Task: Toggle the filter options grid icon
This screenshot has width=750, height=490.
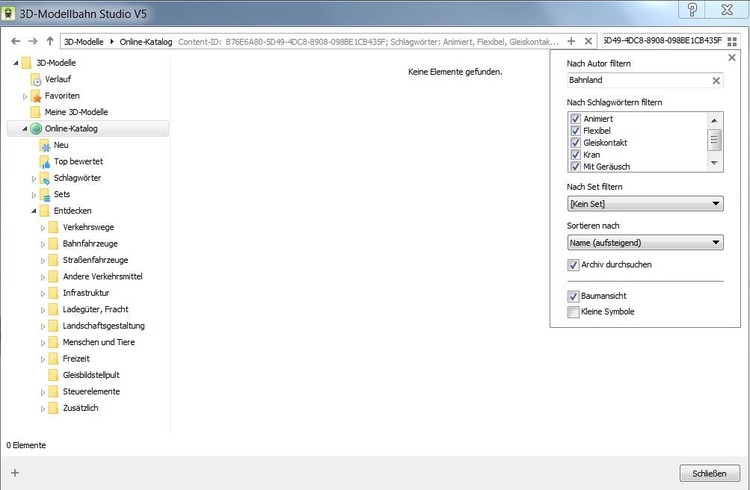Action: coord(732,42)
